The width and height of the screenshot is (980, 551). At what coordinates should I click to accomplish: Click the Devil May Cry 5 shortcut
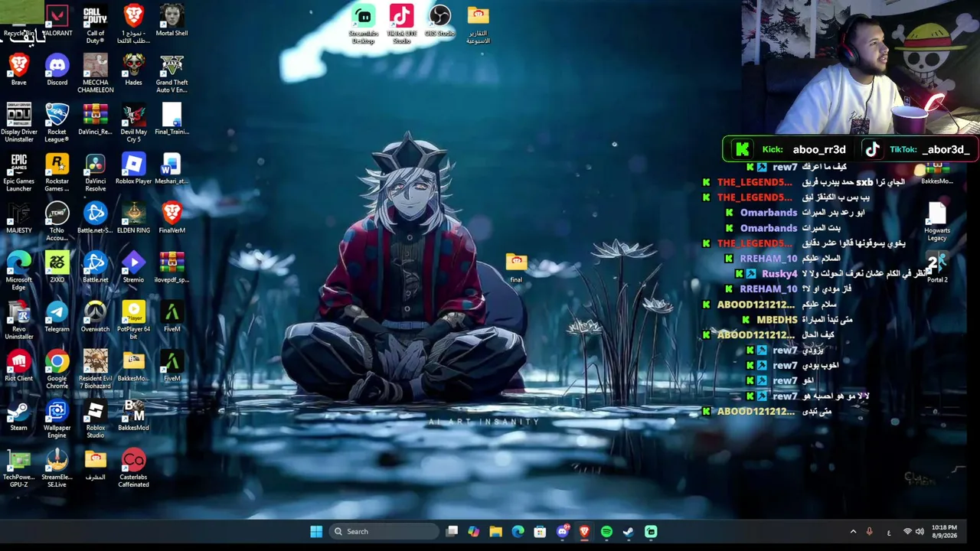coord(133,122)
